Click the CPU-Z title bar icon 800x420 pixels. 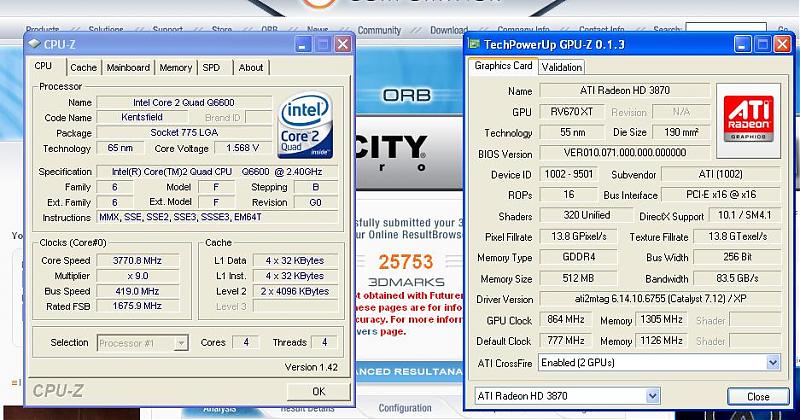(x=34, y=44)
